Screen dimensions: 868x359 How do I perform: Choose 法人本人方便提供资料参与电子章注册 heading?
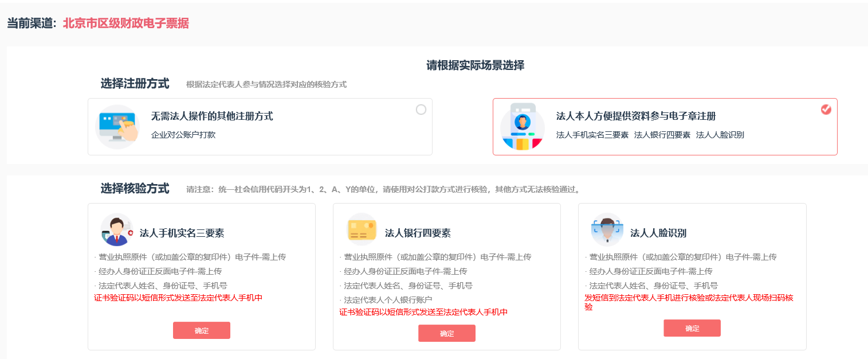pos(636,116)
